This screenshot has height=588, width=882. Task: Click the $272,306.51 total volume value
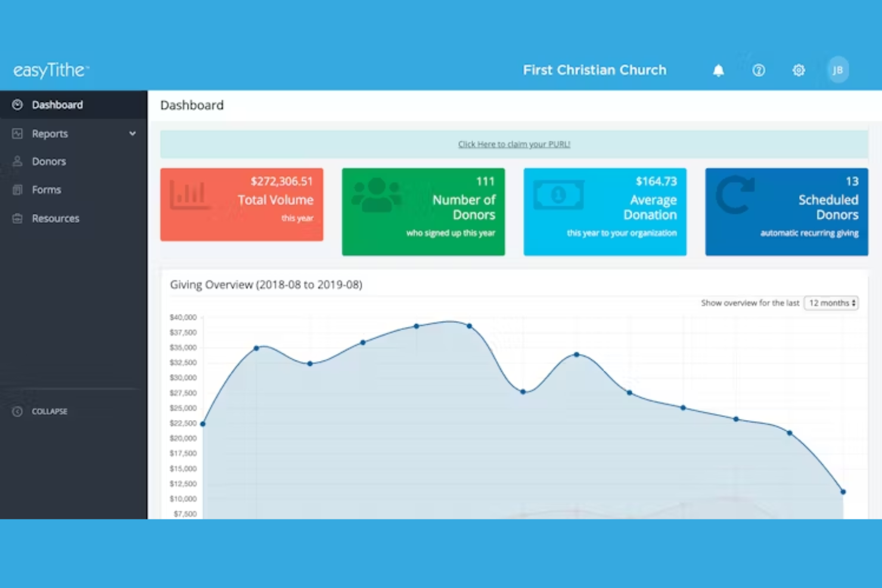(281, 181)
